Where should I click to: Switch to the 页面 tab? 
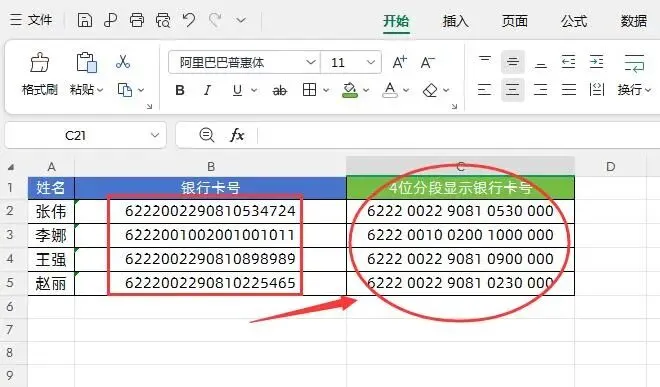(x=514, y=21)
